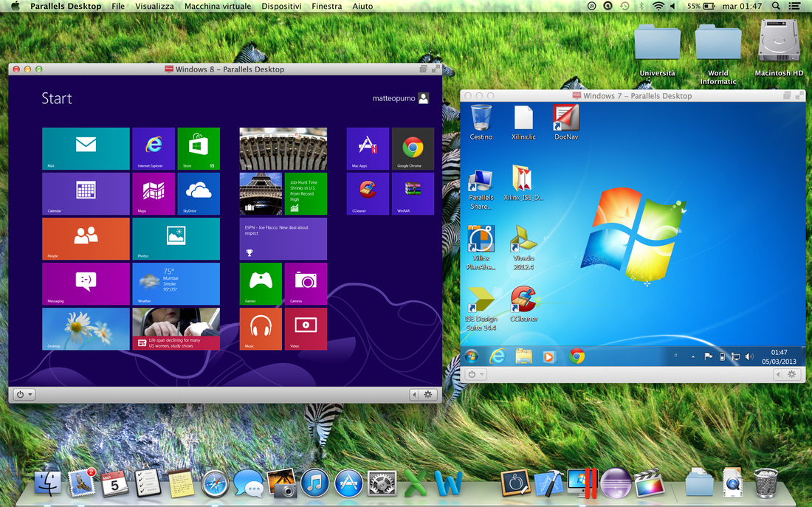Select Xilinx.lic file on Windows 7 desktop
The width and height of the screenshot is (812, 507).
(x=523, y=123)
